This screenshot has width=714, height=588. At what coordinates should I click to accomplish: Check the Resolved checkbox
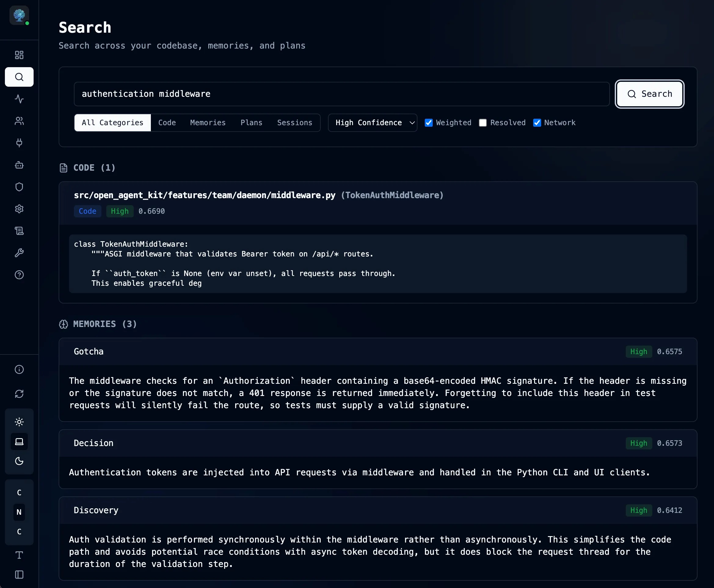pyautogui.click(x=483, y=123)
